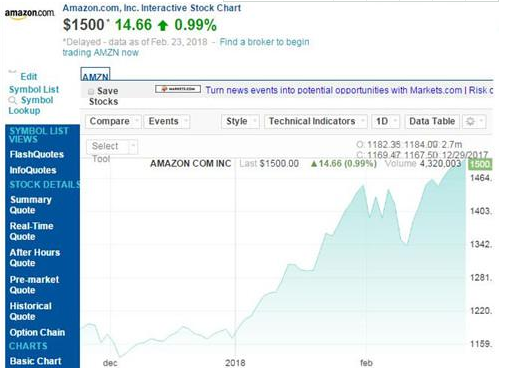
Task: Open After Hours Quote page
Action: (x=35, y=258)
